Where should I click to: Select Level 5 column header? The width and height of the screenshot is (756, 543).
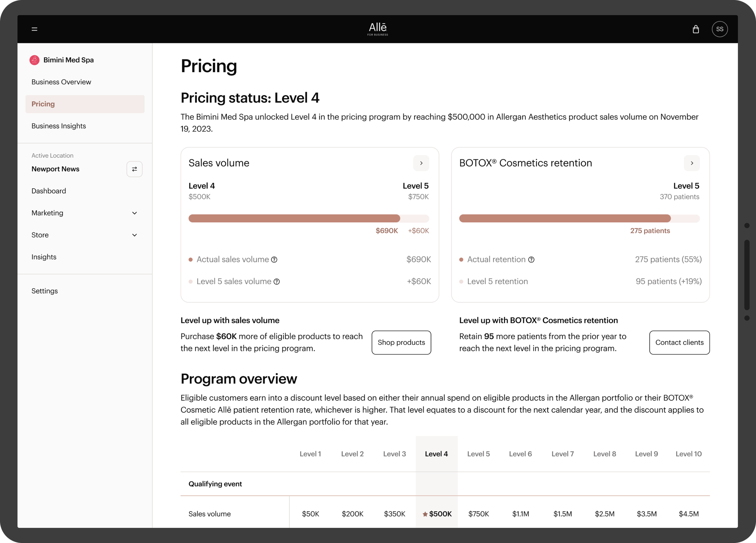[x=478, y=454]
